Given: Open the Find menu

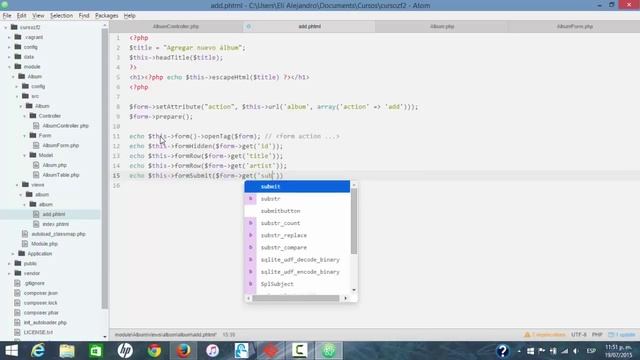Looking at the screenshot, I should [84, 16].
